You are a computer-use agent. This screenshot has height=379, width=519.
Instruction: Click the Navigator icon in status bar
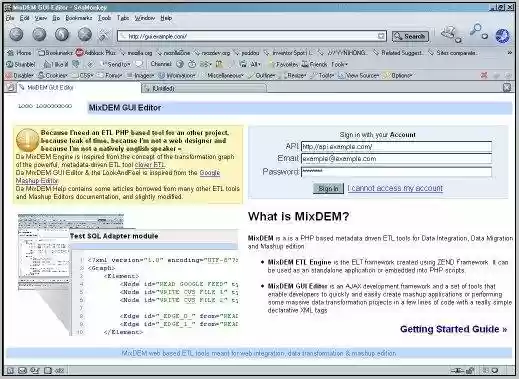click(10, 370)
